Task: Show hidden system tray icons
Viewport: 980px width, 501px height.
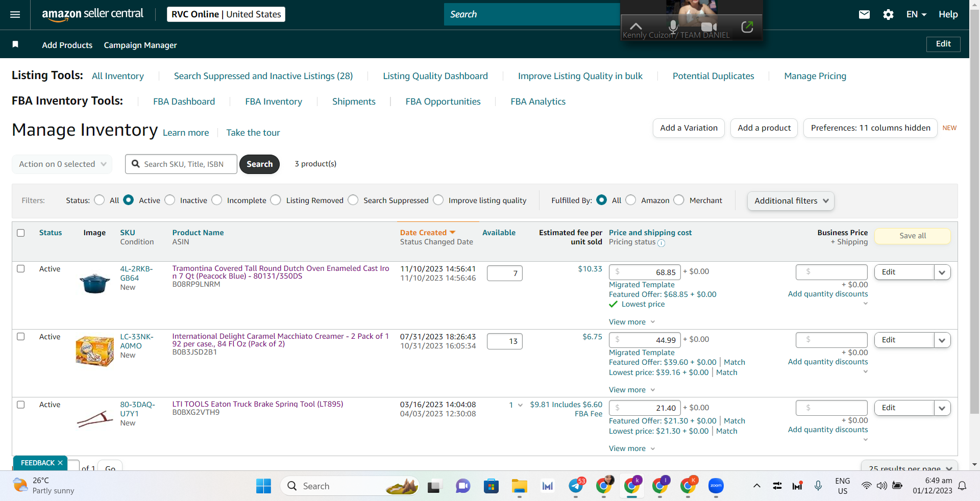Action: tap(756, 486)
